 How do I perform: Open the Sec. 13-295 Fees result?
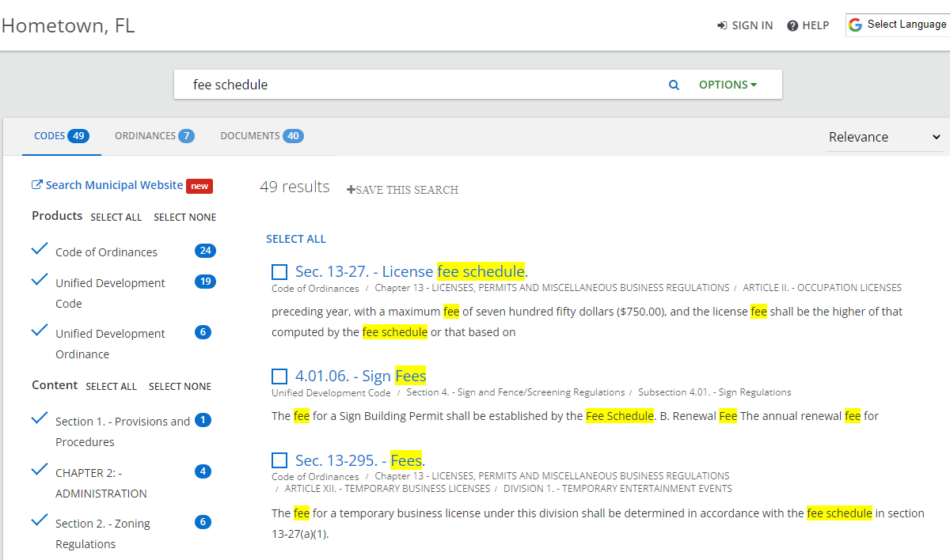(360, 460)
